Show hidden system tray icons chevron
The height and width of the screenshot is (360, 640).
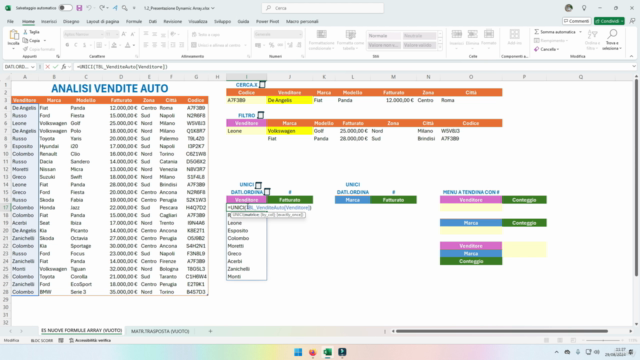[x=556, y=352]
